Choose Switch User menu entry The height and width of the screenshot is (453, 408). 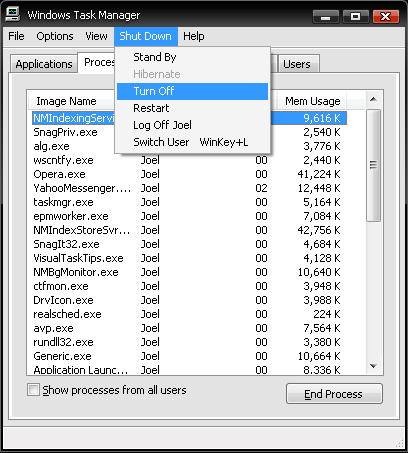pos(192,142)
